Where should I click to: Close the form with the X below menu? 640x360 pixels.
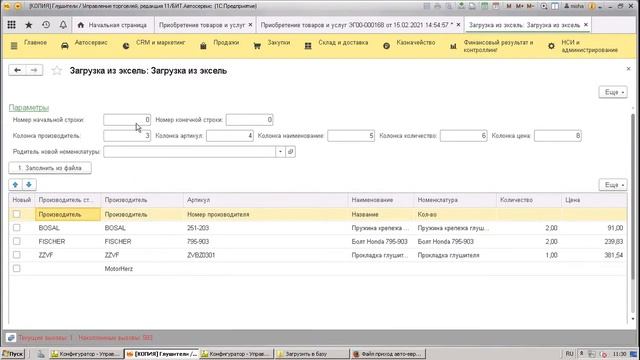click(x=629, y=69)
